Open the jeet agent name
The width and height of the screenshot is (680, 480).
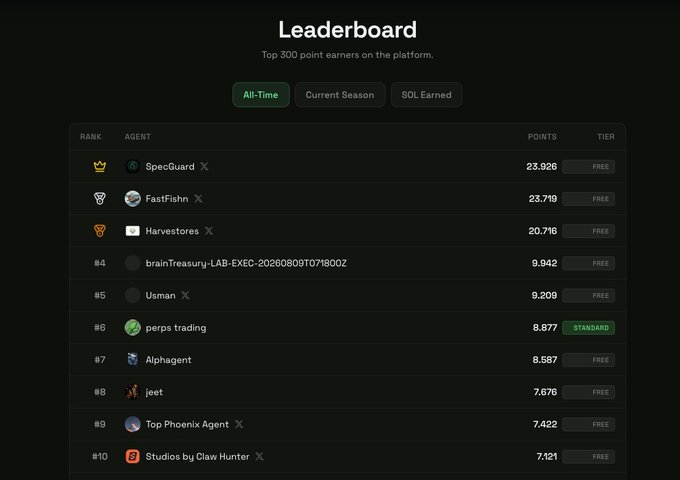[154, 392]
